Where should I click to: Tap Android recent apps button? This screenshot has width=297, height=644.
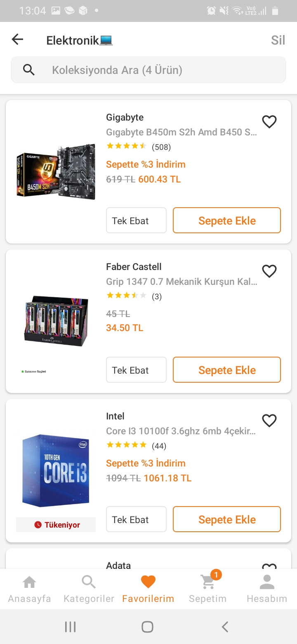(x=71, y=627)
